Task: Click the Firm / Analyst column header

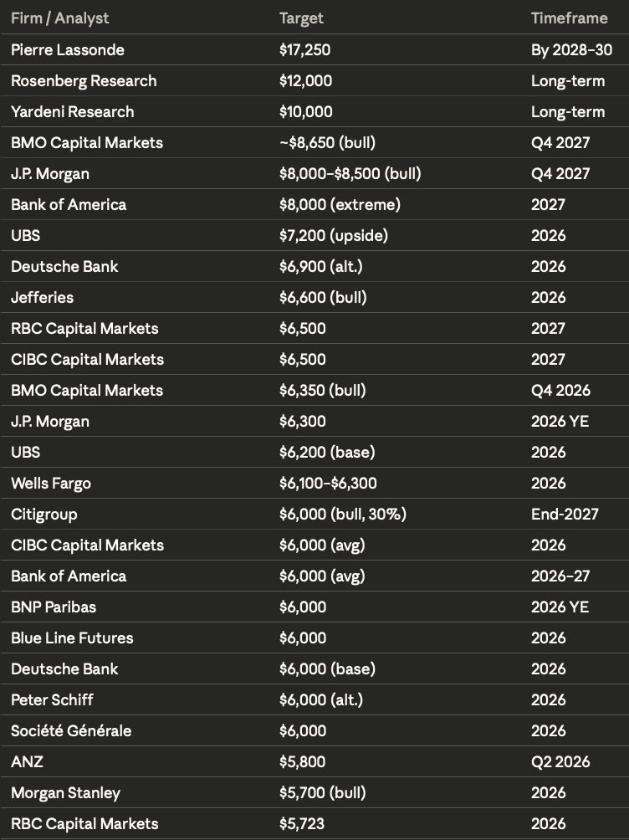Action: (x=59, y=18)
